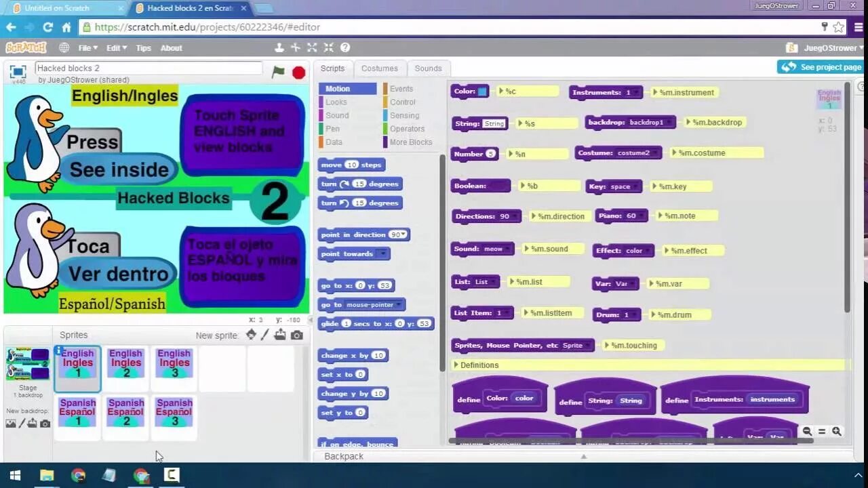Reset scripts area zoom
The height and width of the screenshot is (488, 868).
pyautogui.click(x=822, y=431)
